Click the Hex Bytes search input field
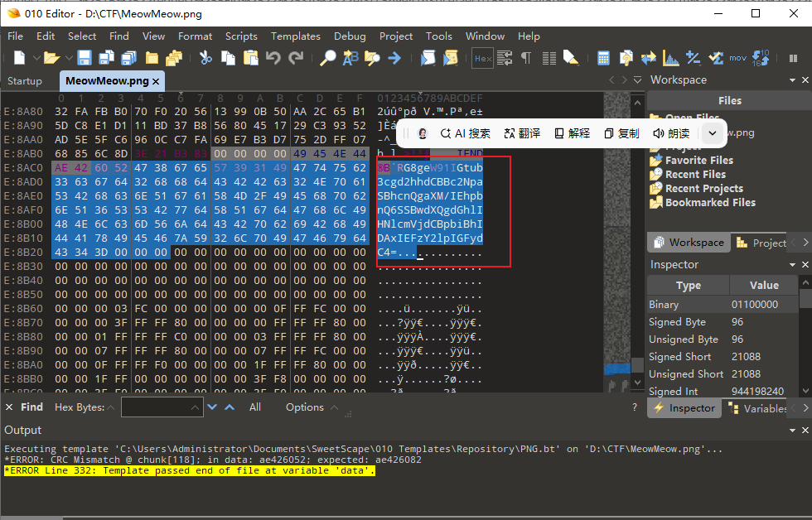This screenshot has width=812, height=520. [x=162, y=407]
